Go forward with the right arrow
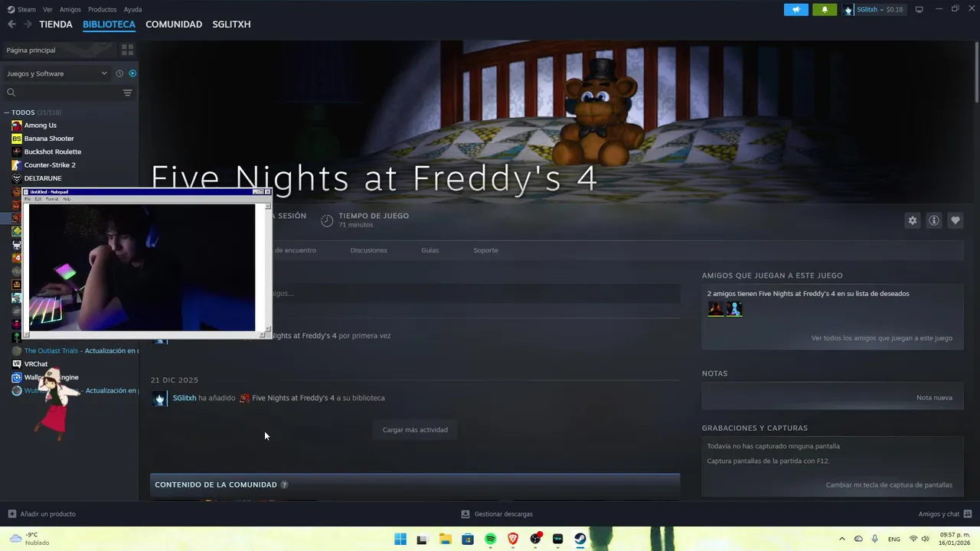 (x=28, y=24)
